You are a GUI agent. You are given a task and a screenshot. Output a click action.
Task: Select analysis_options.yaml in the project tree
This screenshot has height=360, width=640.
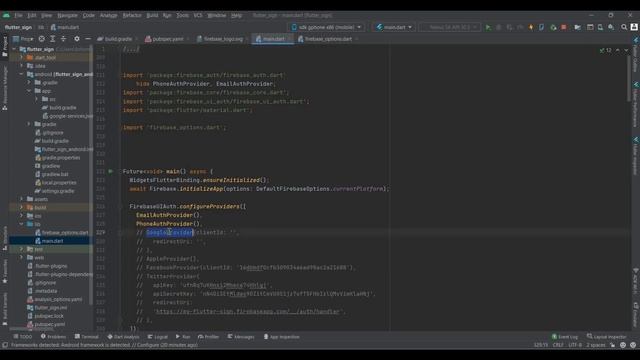[58, 299]
